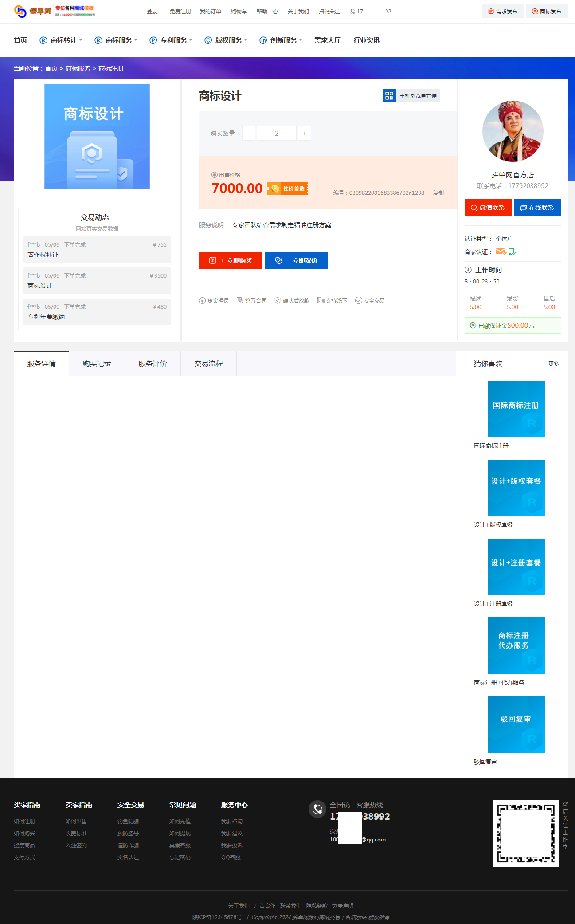Expand the 专利服务 navigation dropdown
The width and height of the screenshot is (575, 924).
pos(171,40)
